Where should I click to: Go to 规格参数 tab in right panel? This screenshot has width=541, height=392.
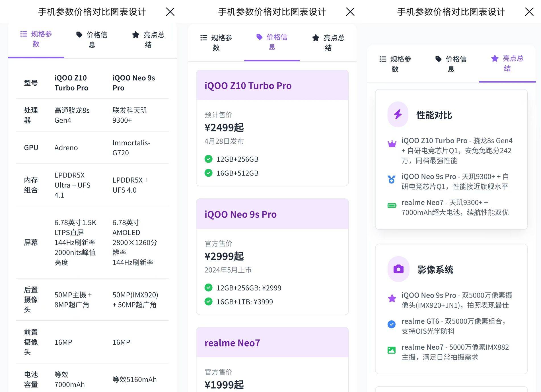point(395,64)
